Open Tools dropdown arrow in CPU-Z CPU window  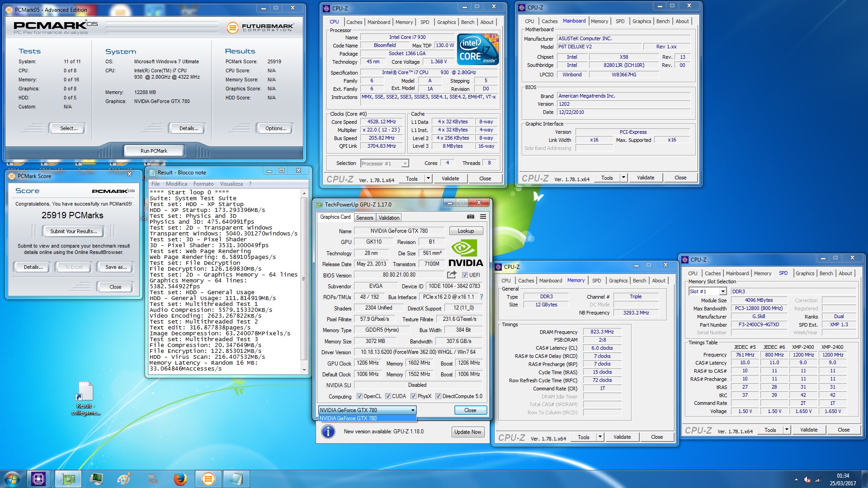click(x=428, y=178)
